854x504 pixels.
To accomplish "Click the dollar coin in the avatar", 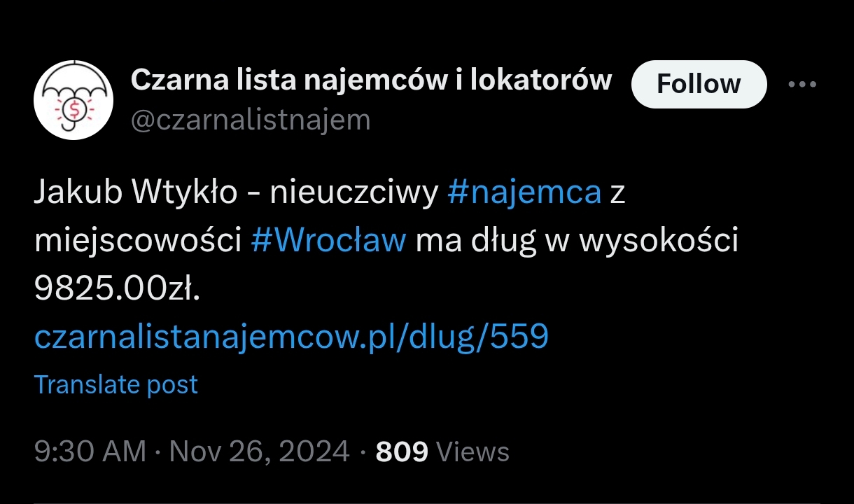I will (73, 110).
